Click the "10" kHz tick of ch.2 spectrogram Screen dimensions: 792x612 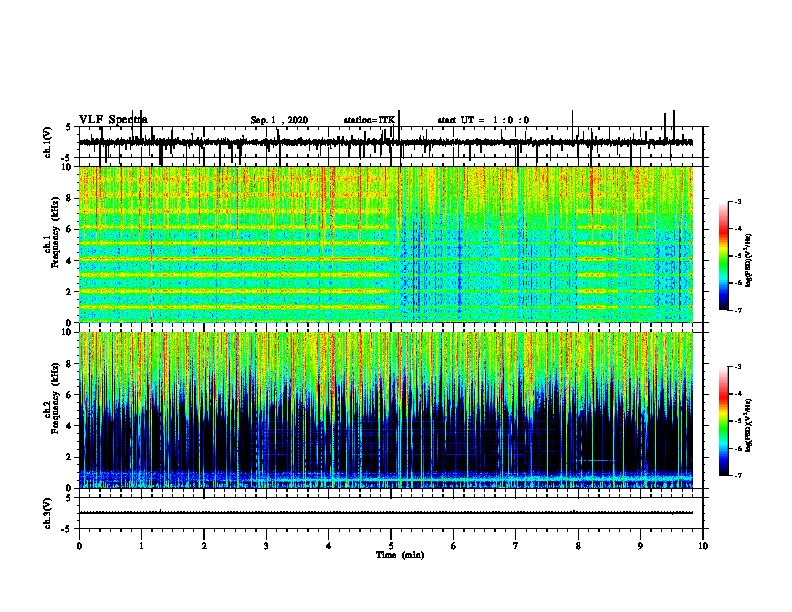pos(68,332)
